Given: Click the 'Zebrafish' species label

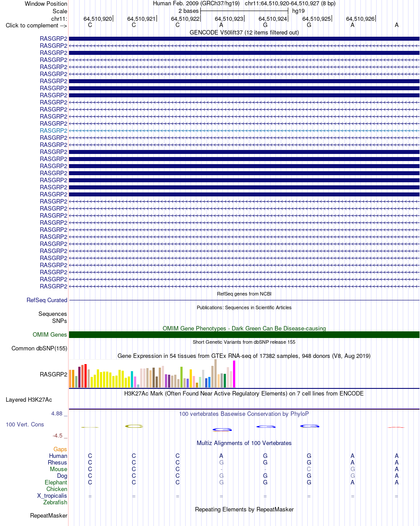Looking at the screenshot, I should [x=55, y=502].
